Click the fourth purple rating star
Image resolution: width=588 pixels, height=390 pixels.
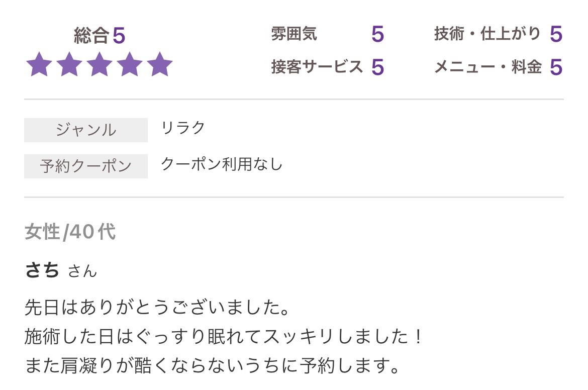click(x=130, y=65)
